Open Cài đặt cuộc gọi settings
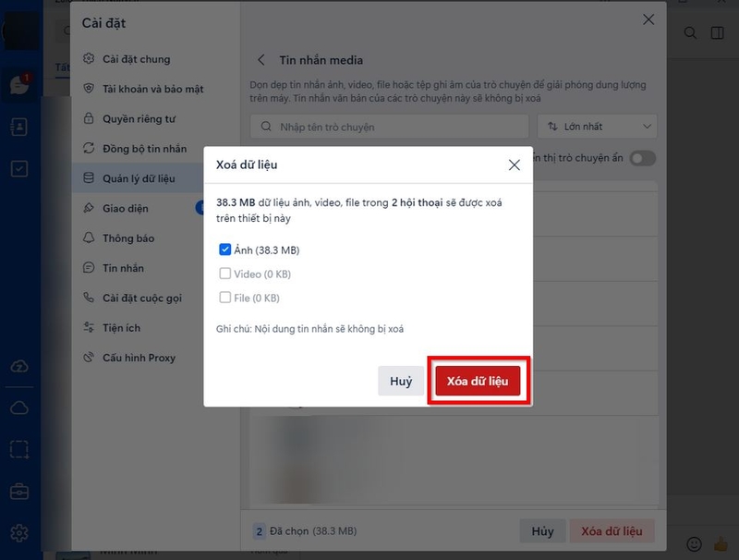This screenshot has width=739, height=560. [x=137, y=298]
